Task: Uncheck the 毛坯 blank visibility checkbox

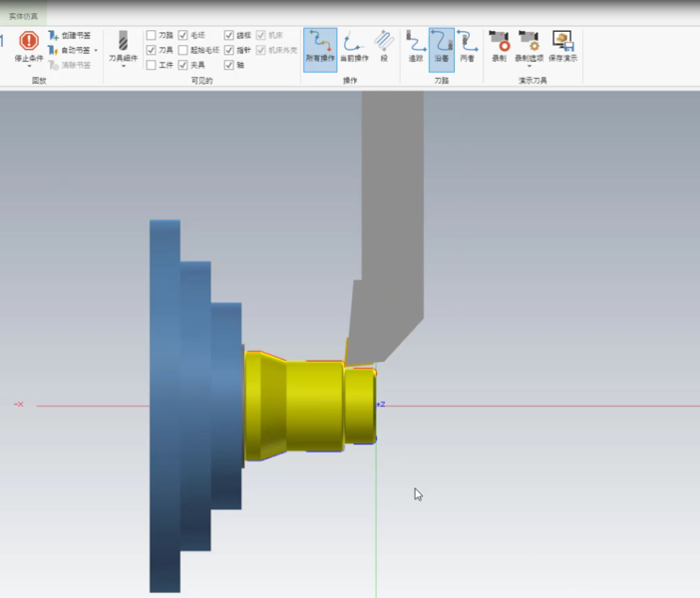Action: coord(183,35)
